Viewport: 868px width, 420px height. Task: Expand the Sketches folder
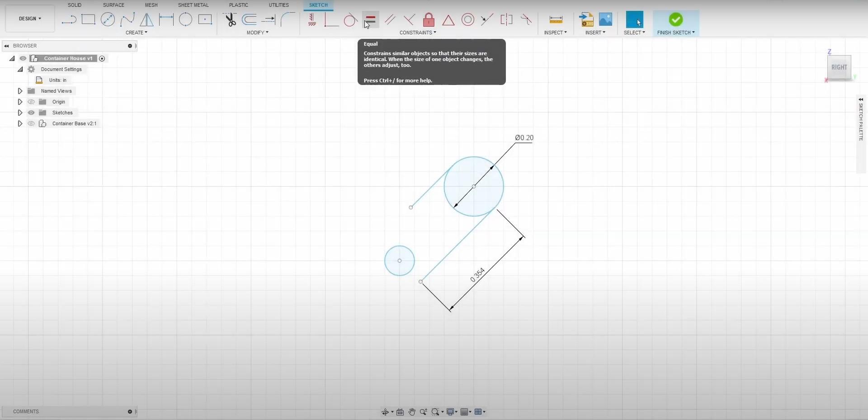(20, 113)
